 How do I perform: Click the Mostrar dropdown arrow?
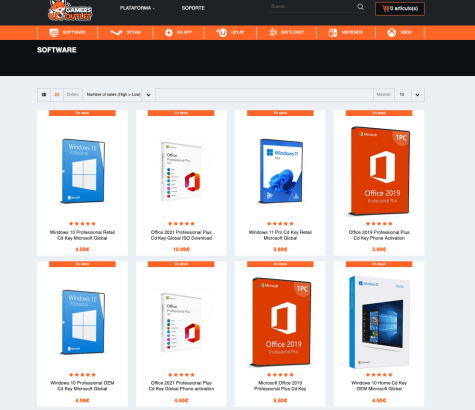[x=418, y=95]
